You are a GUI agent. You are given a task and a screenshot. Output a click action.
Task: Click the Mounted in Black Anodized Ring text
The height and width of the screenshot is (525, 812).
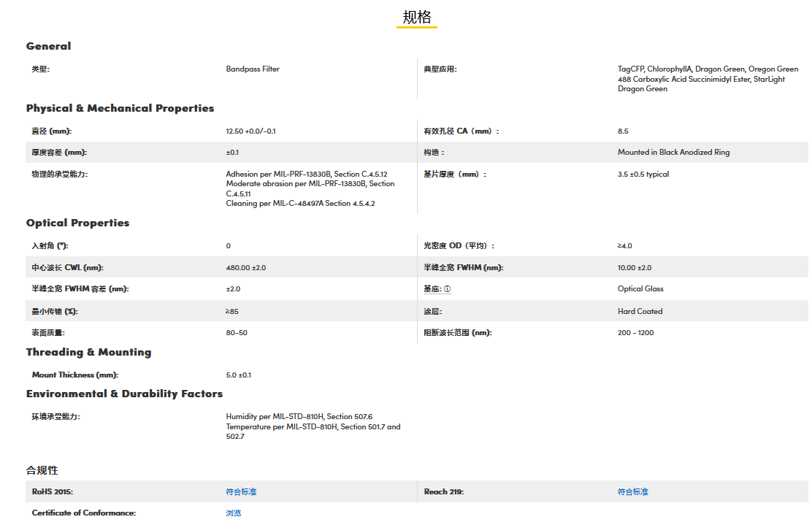[x=673, y=153]
